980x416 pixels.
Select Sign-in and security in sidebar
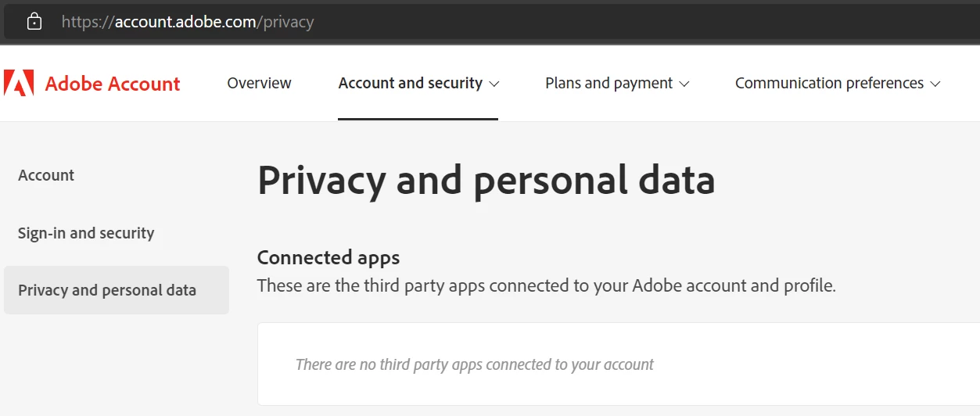point(86,233)
